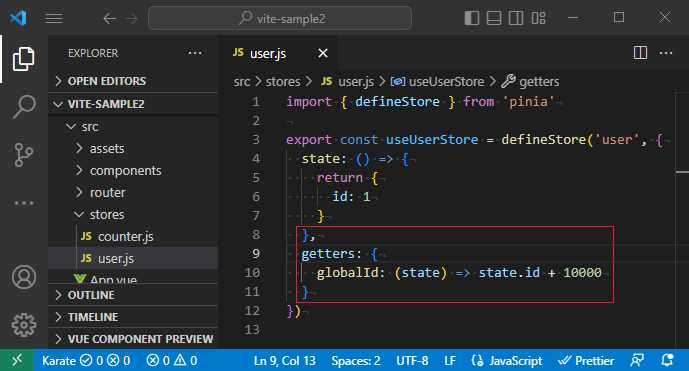The height and width of the screenshot is (371, 689).
Task: Split the editor to the right
Action: 640,53
